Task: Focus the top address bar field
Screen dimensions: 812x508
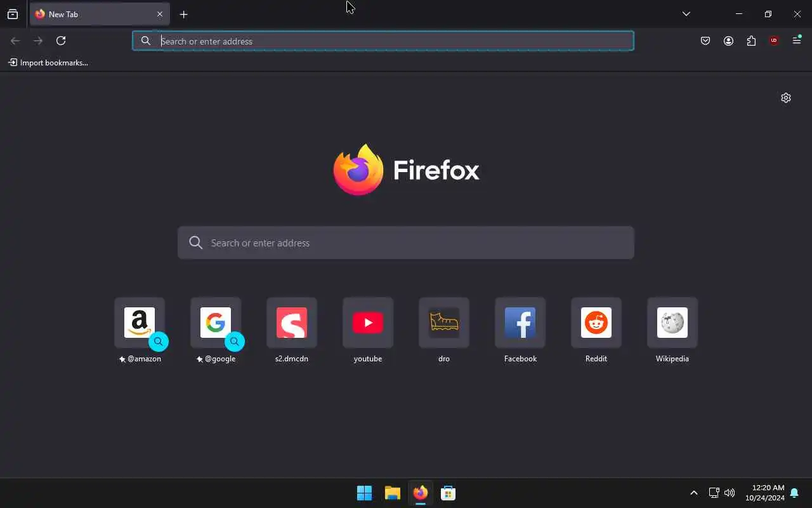Action: pyautogui.click(x=383, y=41)
